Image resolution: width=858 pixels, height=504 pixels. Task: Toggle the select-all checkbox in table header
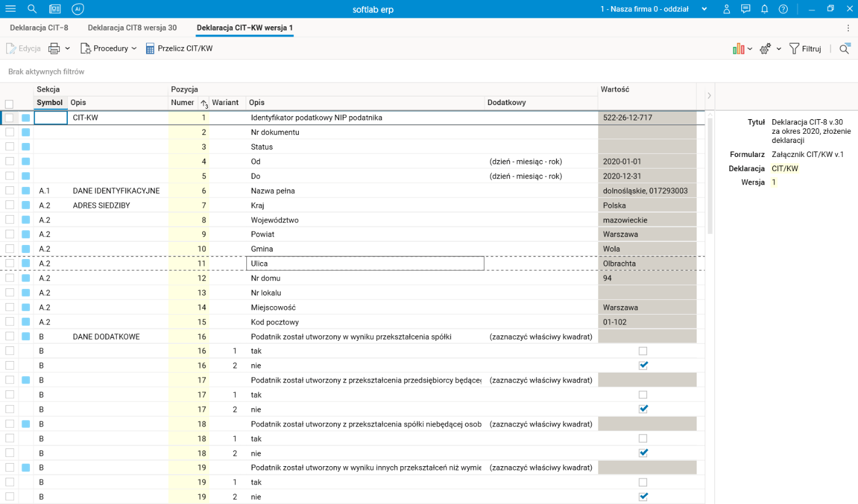click(9, 104)
